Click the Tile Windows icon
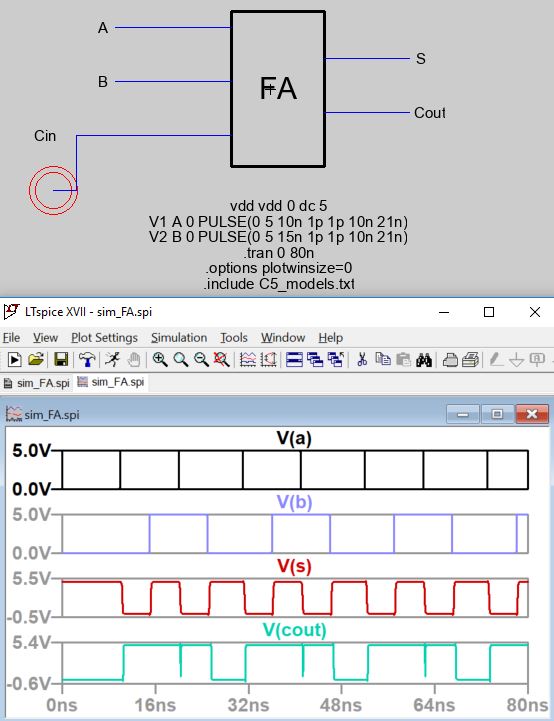The height and width of the screenshot is (721, 554). pyautogui.click(x=294, y=360)
